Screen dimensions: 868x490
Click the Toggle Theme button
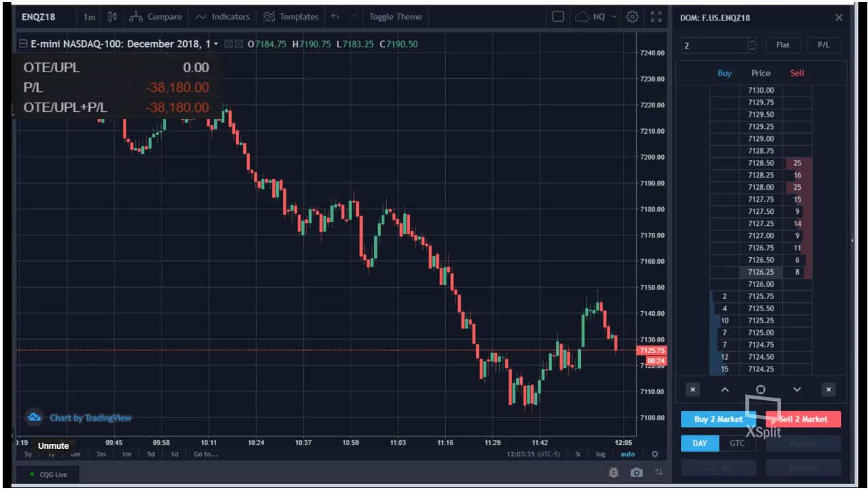click(x=395, y=17)
